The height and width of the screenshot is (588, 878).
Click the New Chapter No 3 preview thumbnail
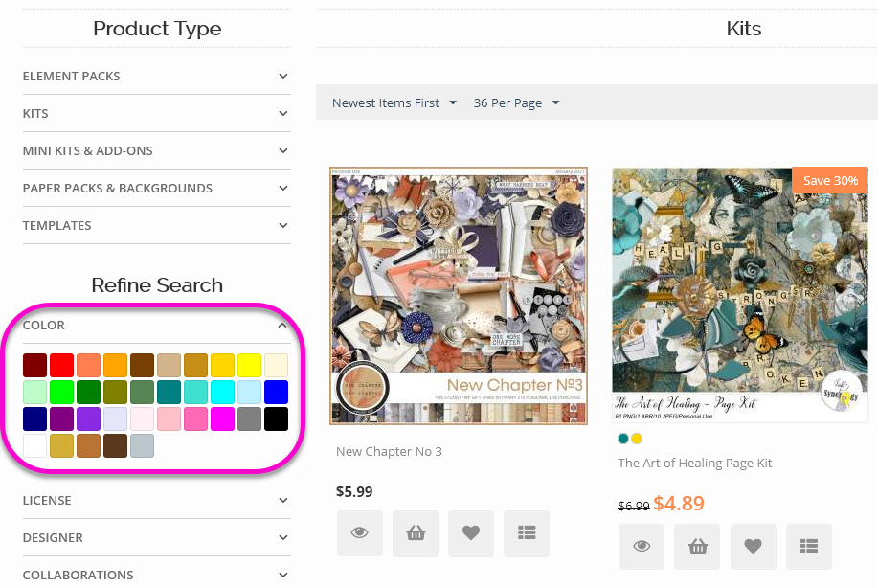[x=458, y=296]
